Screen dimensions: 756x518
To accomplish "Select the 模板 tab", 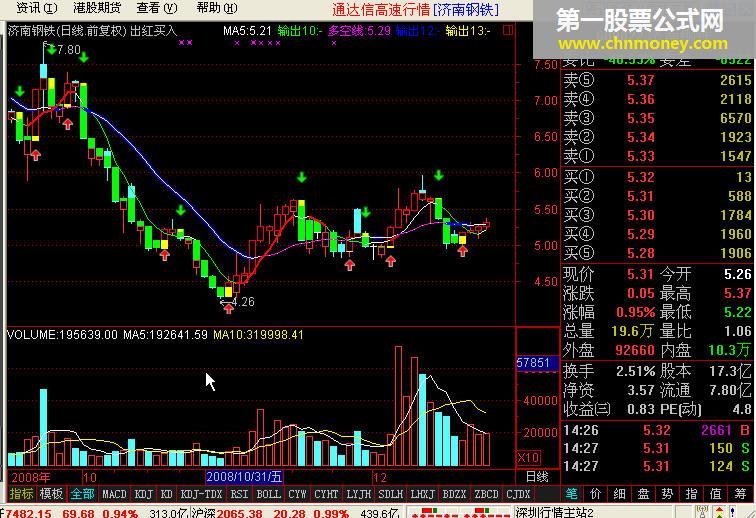I will tap(51, 494).
